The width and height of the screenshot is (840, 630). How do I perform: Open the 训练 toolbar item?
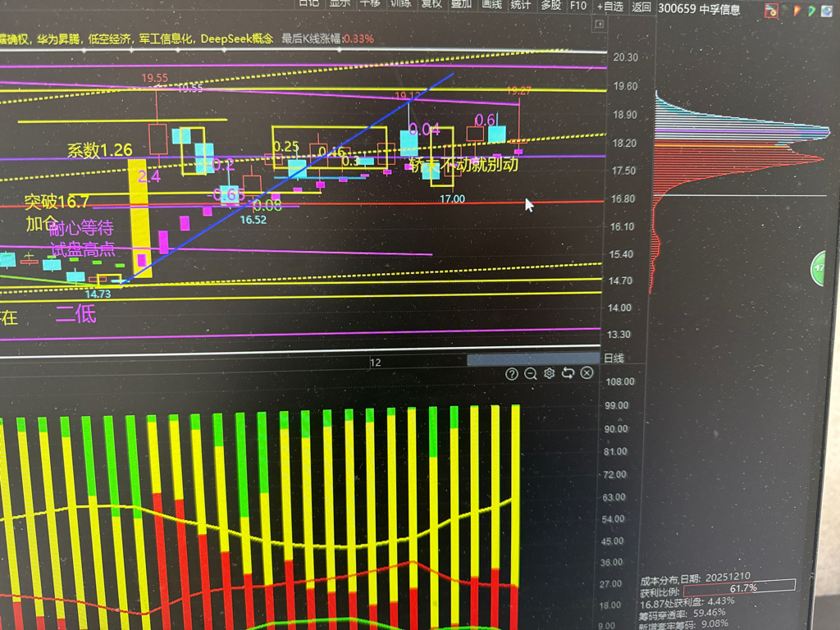pyautogui.click(x=400, y=3)
